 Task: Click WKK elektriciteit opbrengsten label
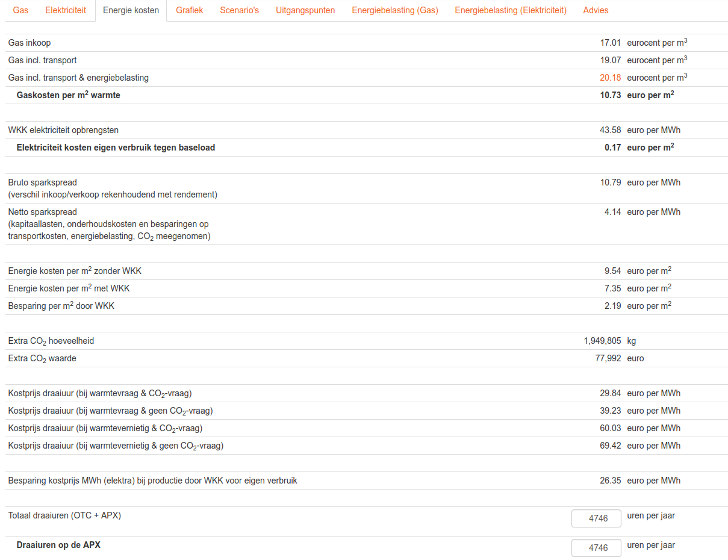coord(63,130)
